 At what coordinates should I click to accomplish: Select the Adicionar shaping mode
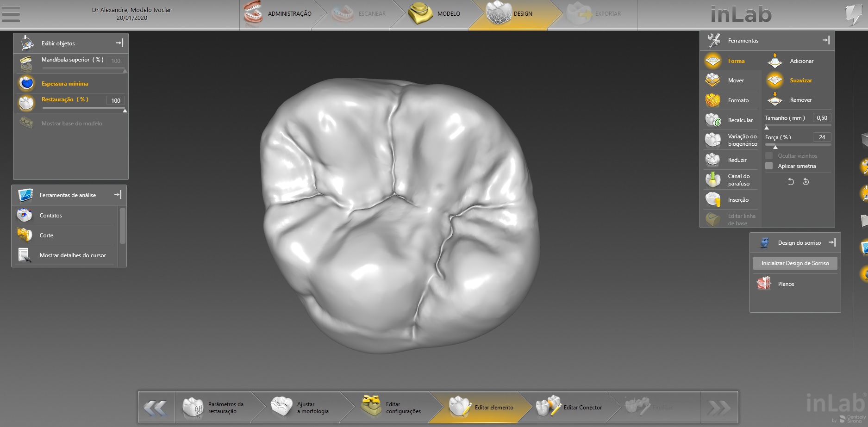[801, 61]
